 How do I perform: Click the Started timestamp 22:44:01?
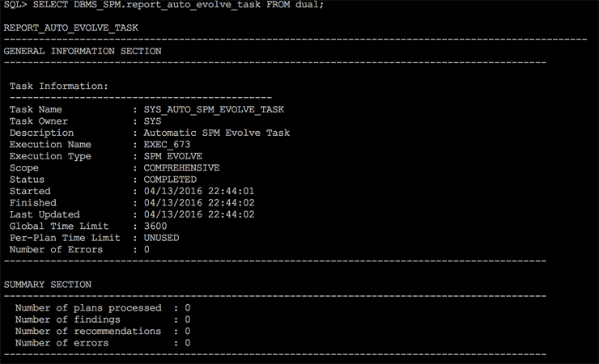coord(199,192)
